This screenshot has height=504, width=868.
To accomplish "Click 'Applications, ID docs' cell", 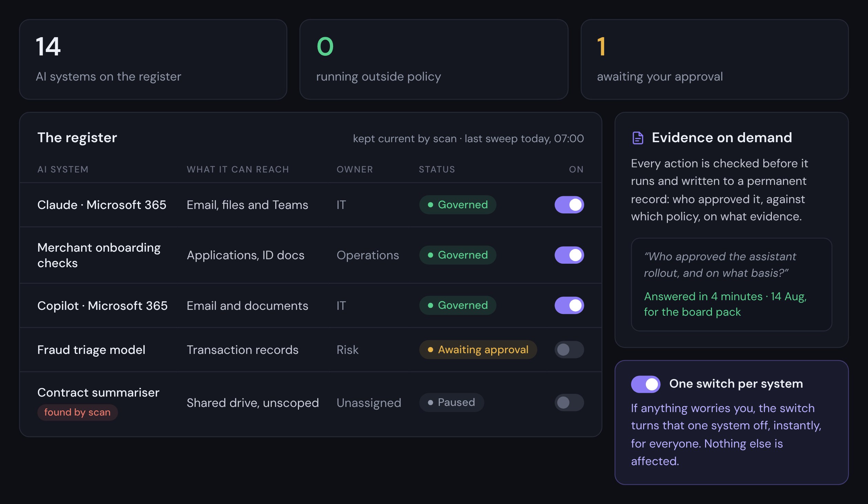I will click(246, 255).
